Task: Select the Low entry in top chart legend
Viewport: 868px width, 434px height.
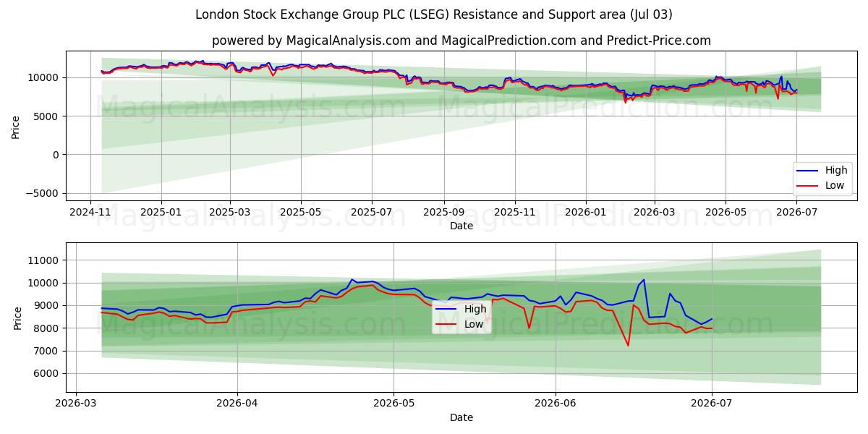Action: (822, 185)
